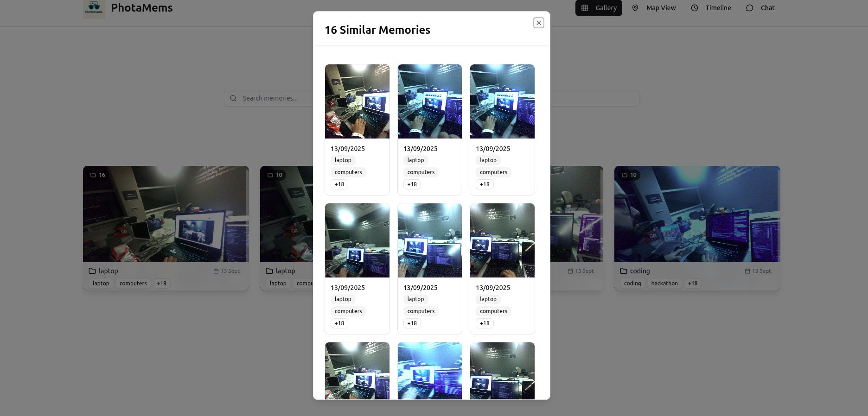
Task: Click computers tag on middle second-row card
Action: 421,311
